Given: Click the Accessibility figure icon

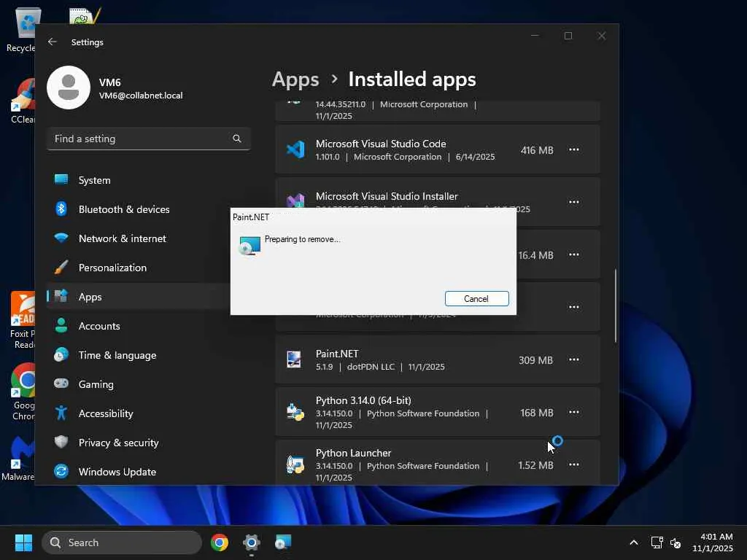Looking at the screenshot, I should coord(61,413).
